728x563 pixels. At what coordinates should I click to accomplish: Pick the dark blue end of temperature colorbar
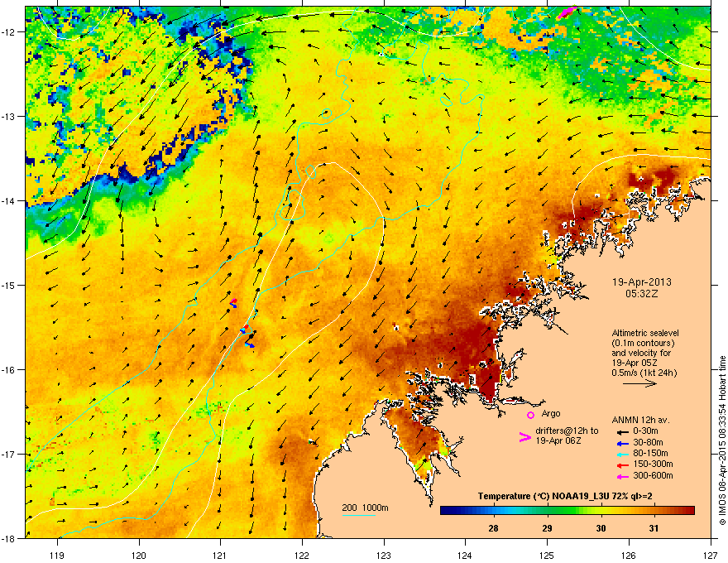(447, 511)
